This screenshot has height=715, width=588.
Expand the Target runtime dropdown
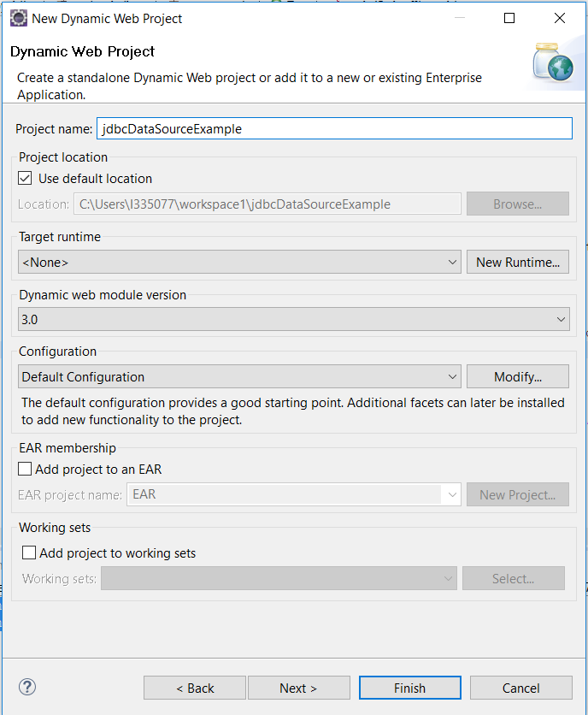pos(239,263)
